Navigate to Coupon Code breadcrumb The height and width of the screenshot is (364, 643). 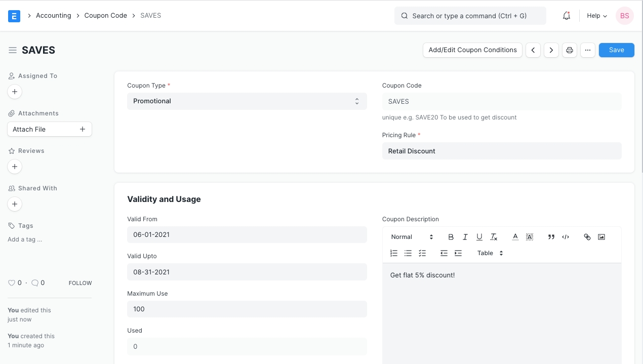click(x=105, y=16)
